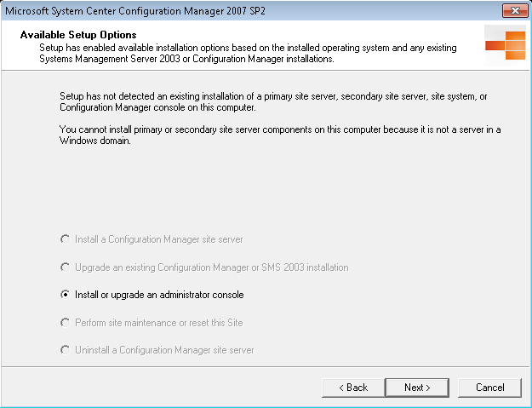This screenshot has height=408, width=532.
Task: Click the 'Perform site maintenance or reset this Site' label
Action: click(159, 323)
